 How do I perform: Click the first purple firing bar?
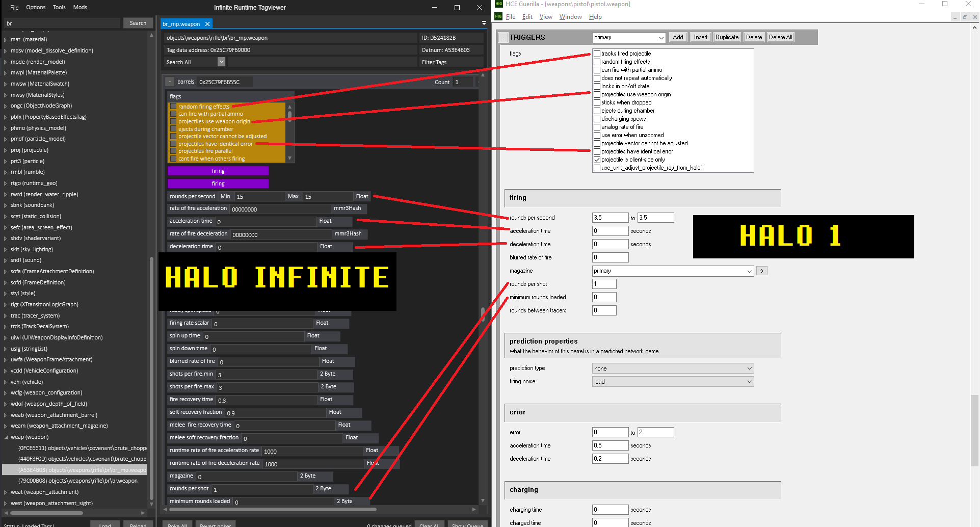[x=218, y=171]
